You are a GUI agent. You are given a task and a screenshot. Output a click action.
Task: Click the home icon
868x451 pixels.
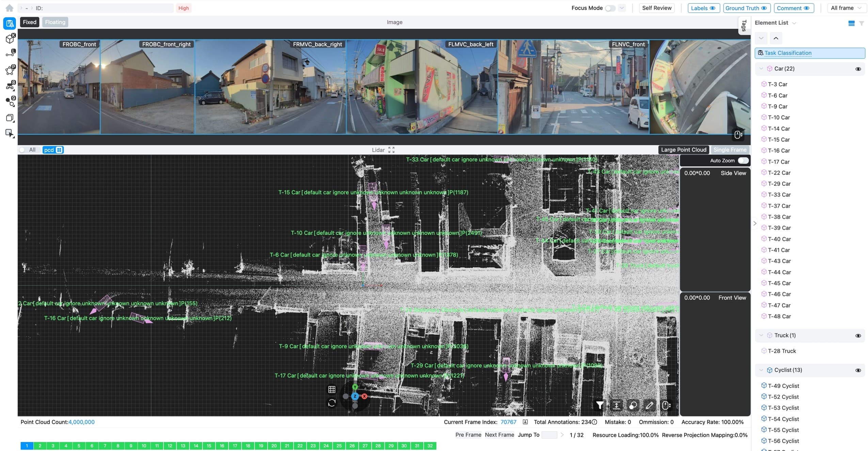pyautogui.click(x=10, y=8)
